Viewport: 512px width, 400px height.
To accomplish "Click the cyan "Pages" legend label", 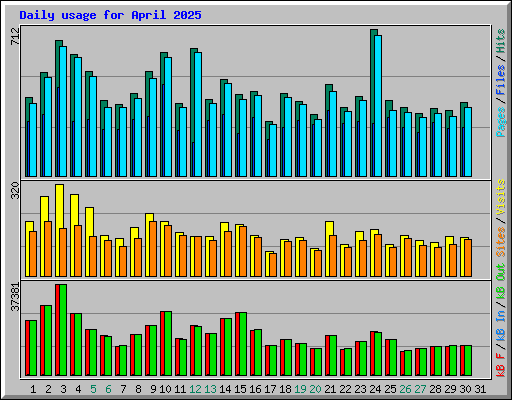I will point(501,122).
